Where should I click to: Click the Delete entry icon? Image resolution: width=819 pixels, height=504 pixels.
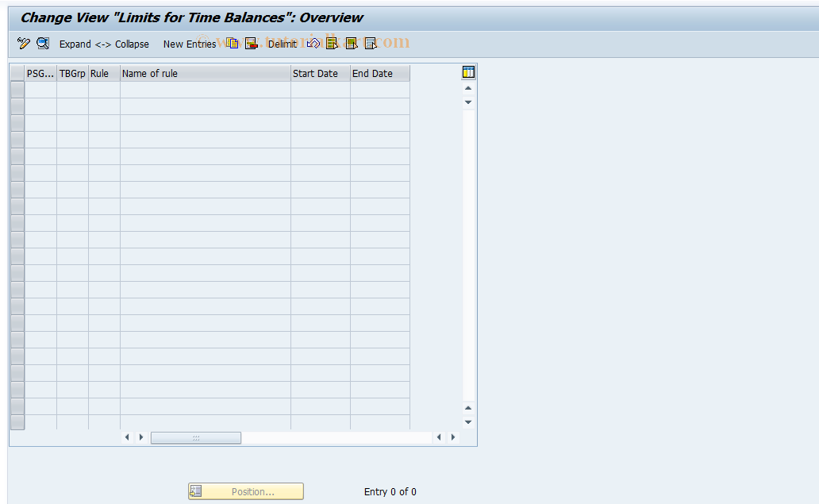tap(252, 44)
